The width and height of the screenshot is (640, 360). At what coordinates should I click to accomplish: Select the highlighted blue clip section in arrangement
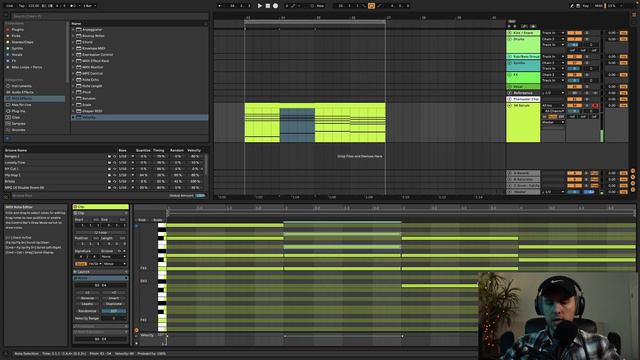(x=297, y=125)
